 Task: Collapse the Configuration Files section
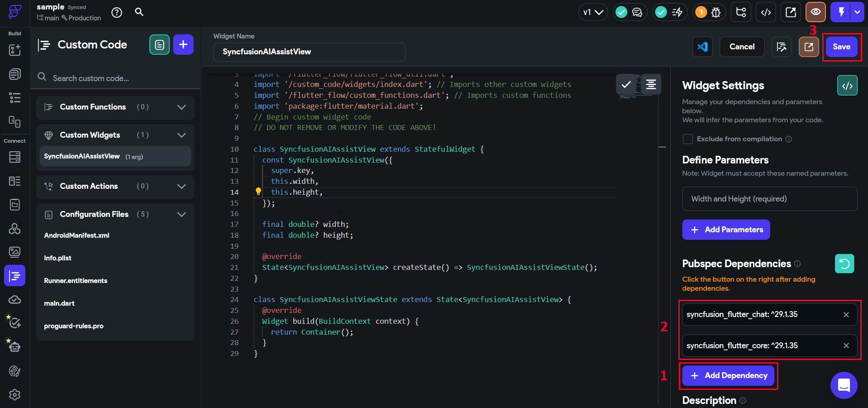tap(181, 215)
